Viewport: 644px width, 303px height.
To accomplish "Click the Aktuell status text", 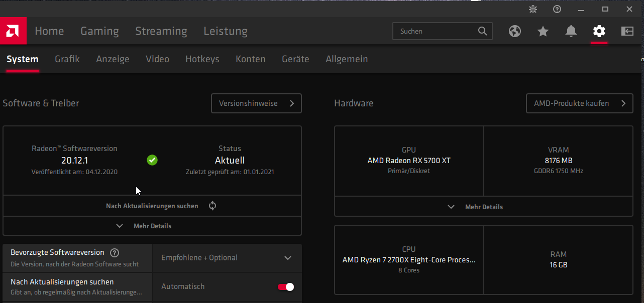I will 230,161.
